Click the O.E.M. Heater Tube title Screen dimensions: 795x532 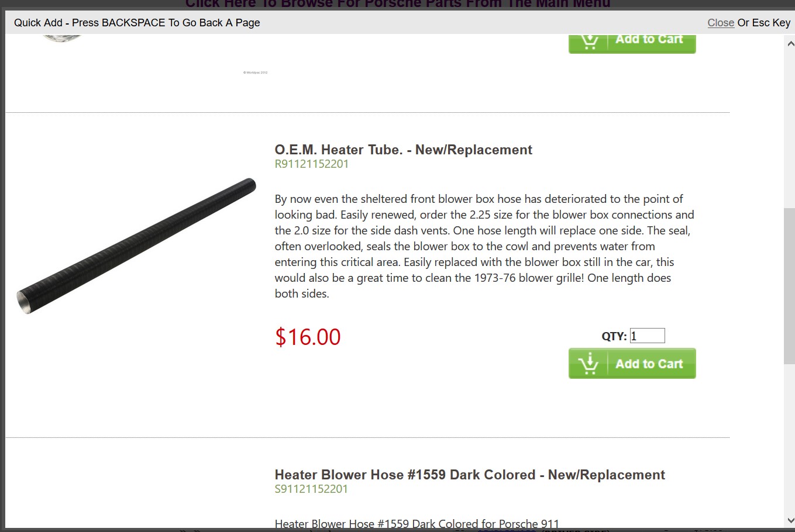(403, 150)
